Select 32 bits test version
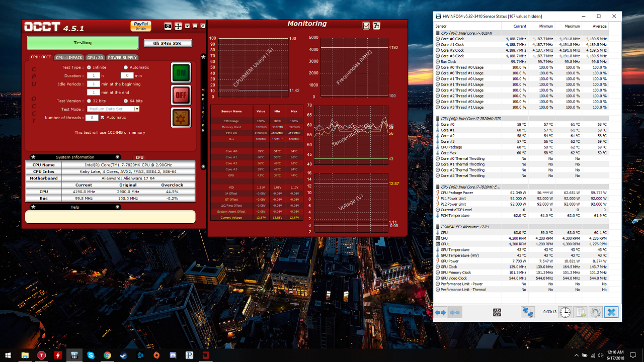The height and width of the screenshot is (362, 644). pyautogui.click(x=89, y=101)
